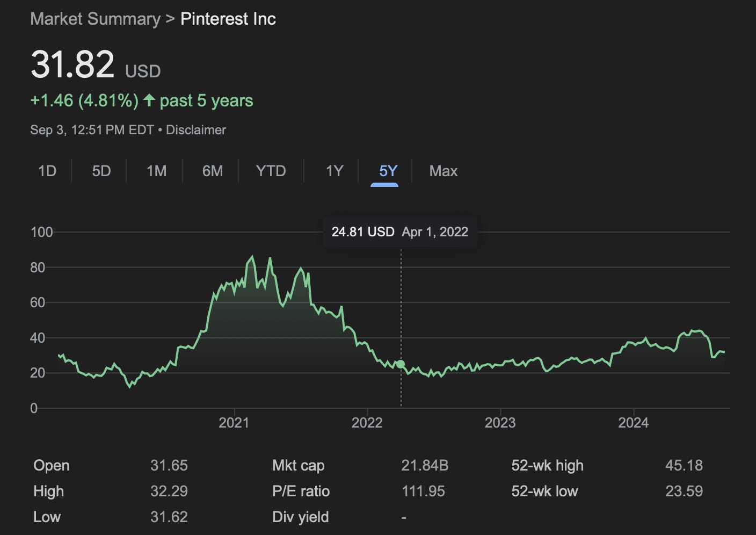The image size is (756, 535).
Task: Click the Open value 31.65
Action: point(169,465)
